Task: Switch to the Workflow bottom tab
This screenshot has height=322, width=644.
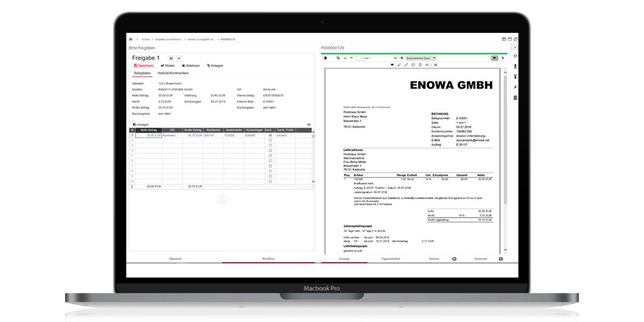Action: point(268,259)
